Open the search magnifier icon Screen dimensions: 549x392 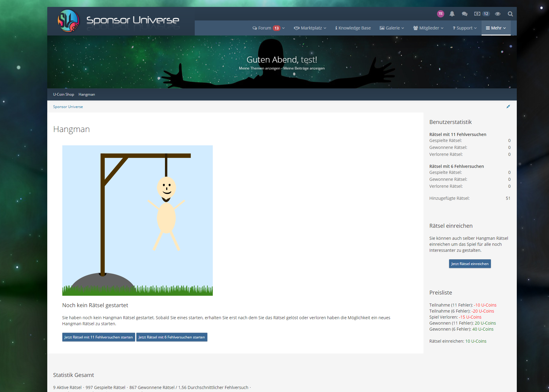pos(510,14)
